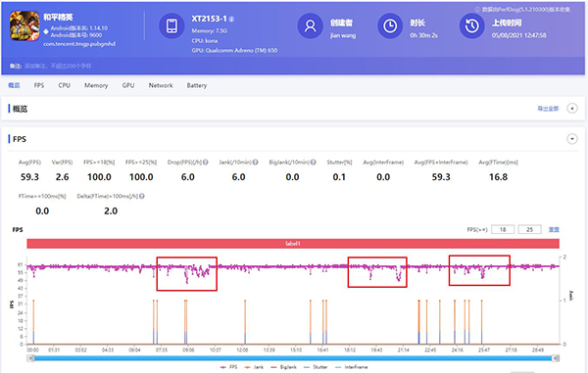Click the info icon next to XT2153-1

pyautogui.click(x=231, y=20)
